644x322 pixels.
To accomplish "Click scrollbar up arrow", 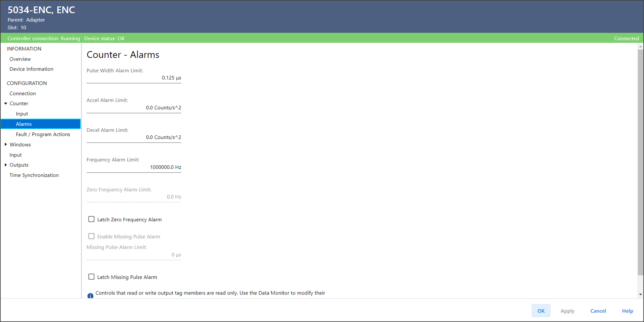I will click(x=640, y=47).
